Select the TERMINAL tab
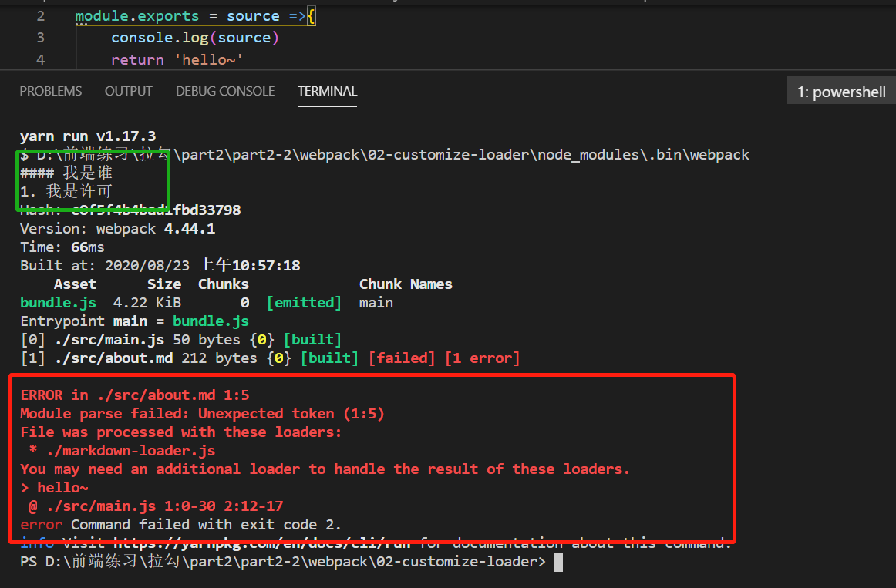The width and height of the screenshot is (896, 588). click(328, 92)
